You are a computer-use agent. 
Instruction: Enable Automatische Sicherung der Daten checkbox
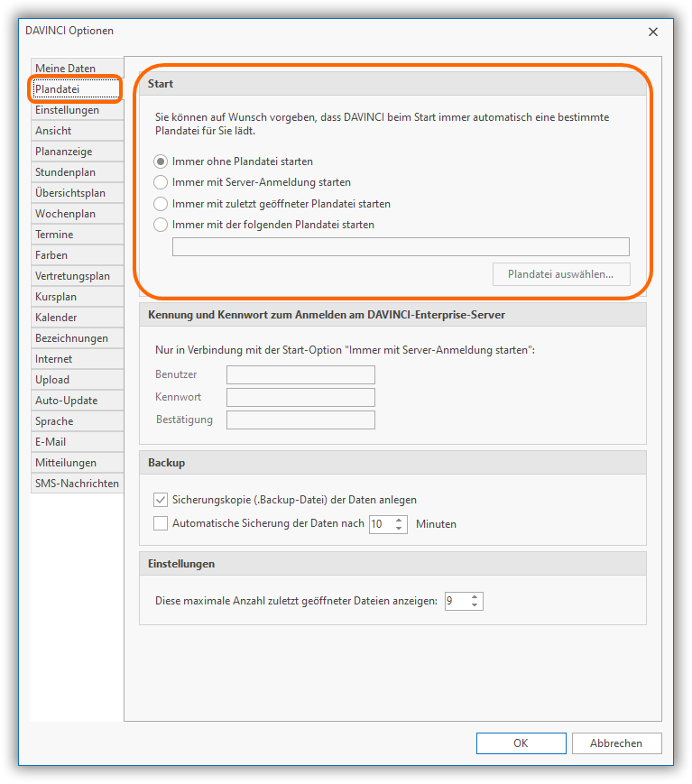(x=161, y=523)
